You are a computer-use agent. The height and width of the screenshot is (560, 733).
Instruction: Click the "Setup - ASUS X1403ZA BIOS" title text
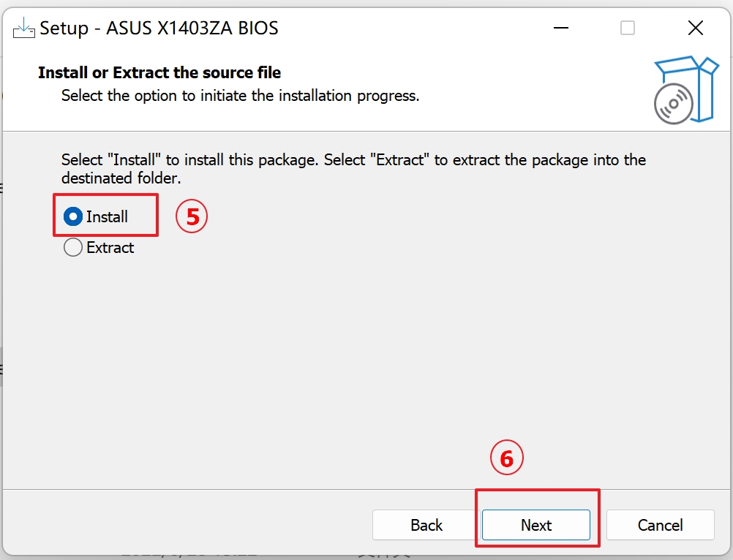[159, 29]
